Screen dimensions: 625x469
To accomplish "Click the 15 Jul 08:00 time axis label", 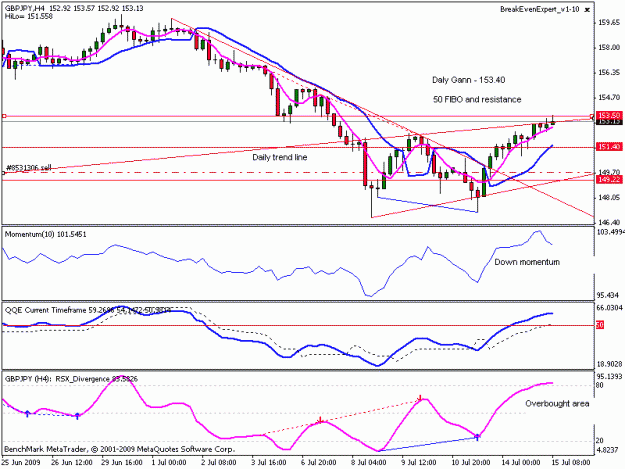I will point(570,463).
